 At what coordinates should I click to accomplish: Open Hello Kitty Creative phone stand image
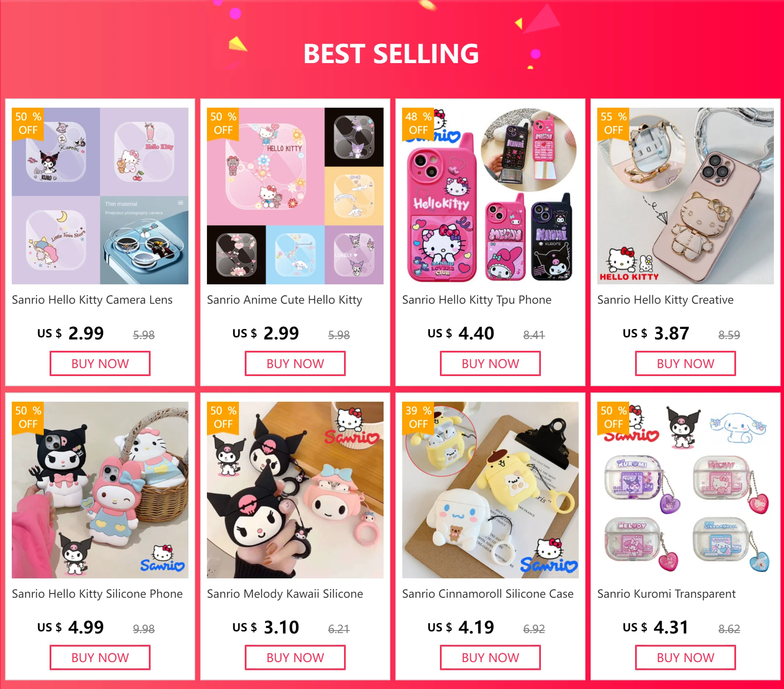click(x=686, y=196)
